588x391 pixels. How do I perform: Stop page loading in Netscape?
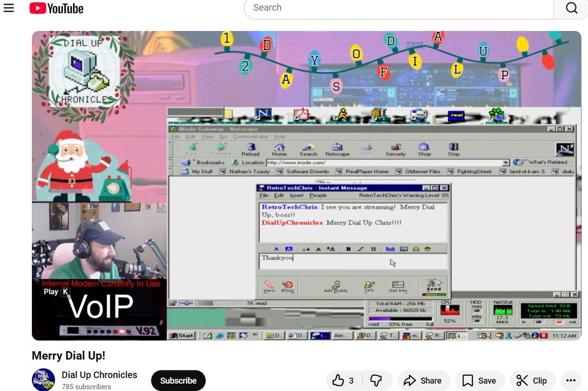pos(454,149)
